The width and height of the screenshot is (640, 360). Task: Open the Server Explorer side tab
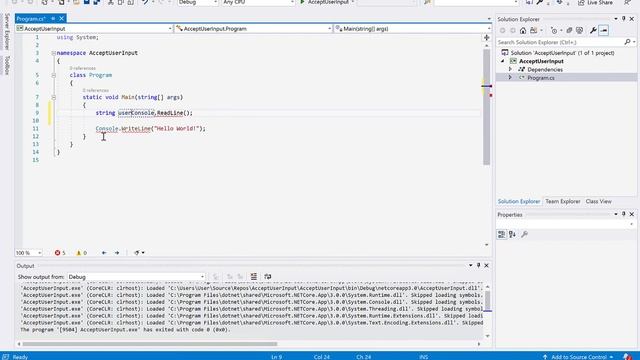click(7, 31)
